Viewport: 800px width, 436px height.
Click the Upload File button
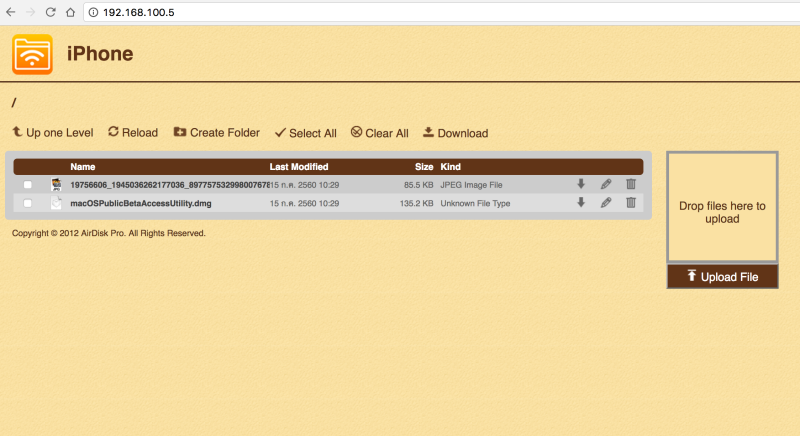tap(722, 276)
